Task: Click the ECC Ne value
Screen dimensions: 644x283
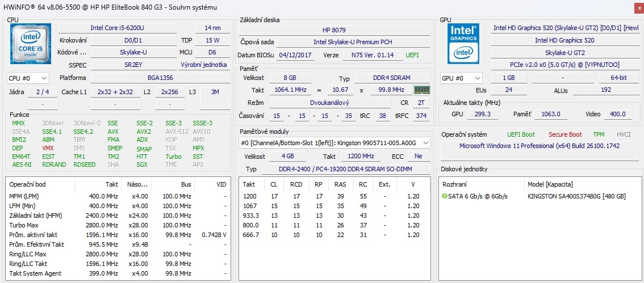Action: point(418,157)
